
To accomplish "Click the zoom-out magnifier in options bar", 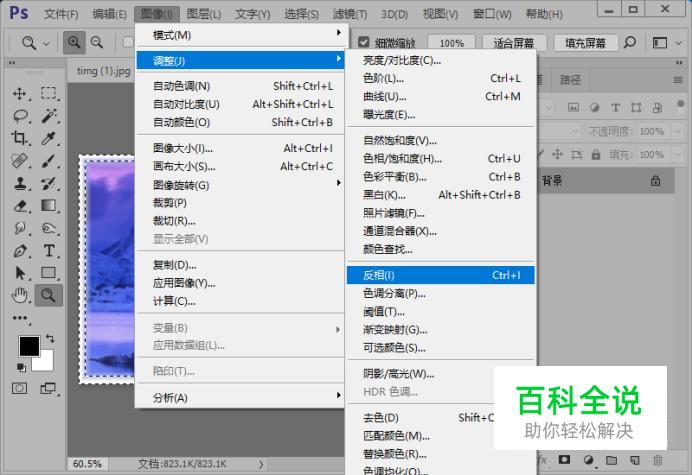I will 97,42.
